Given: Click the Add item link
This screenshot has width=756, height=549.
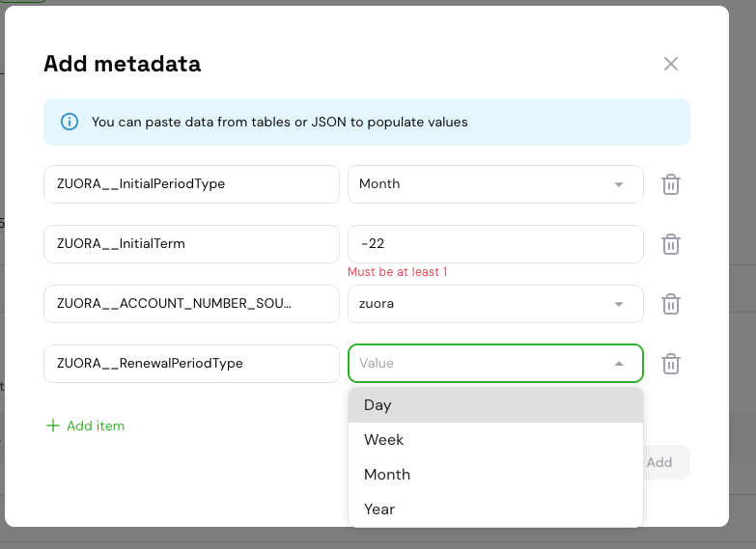Looking at the screenshot, I should [x=85, y=425].
